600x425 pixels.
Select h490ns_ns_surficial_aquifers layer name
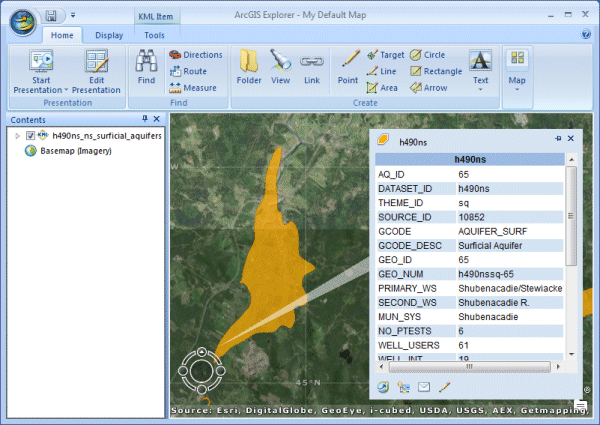pos(107,136)
